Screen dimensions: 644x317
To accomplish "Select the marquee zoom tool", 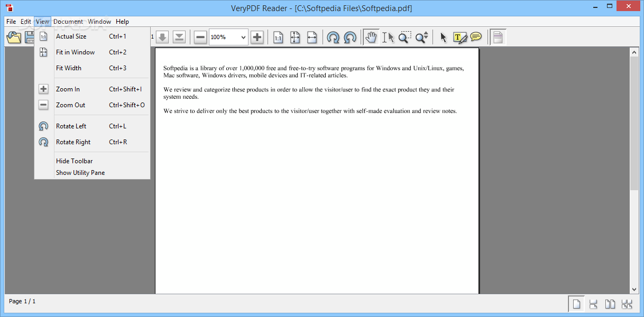I will pos(405,37).
